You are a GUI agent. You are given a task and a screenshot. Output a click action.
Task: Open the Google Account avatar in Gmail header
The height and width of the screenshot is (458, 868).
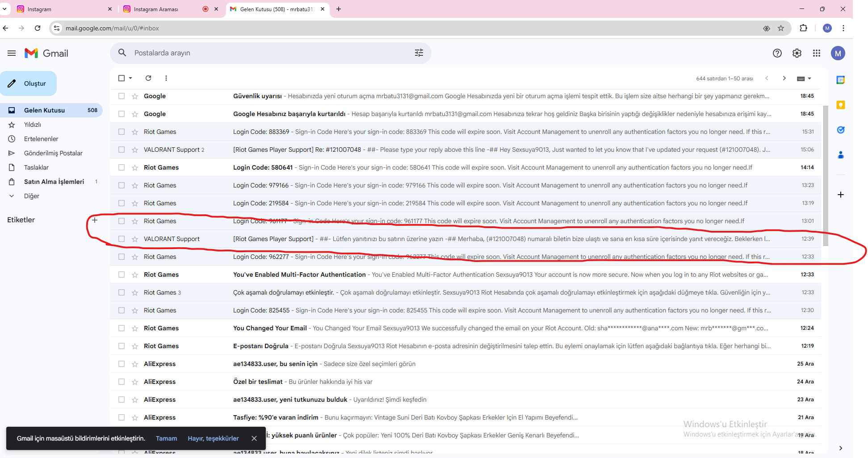point(838,53)
